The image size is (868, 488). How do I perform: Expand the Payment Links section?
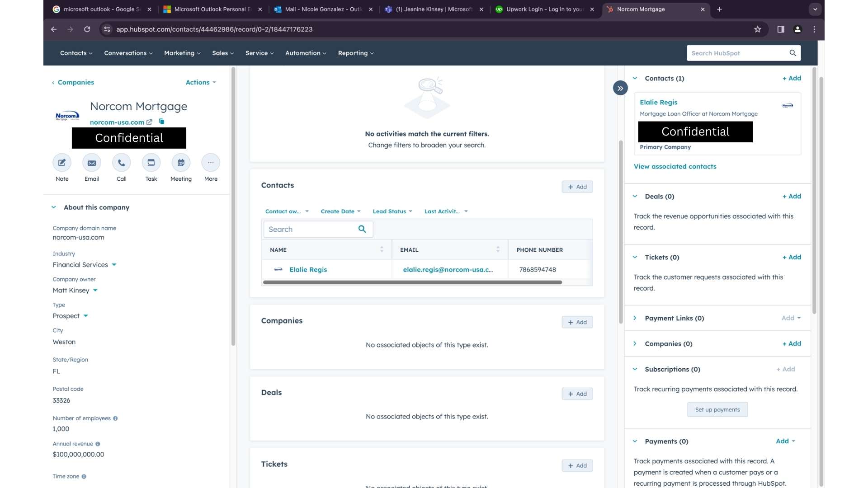635,318
